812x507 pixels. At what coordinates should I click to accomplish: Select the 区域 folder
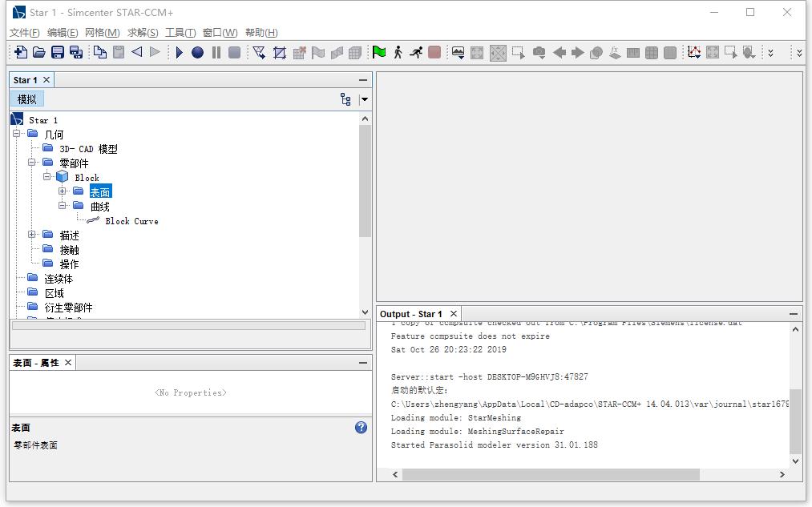[54, 293]
